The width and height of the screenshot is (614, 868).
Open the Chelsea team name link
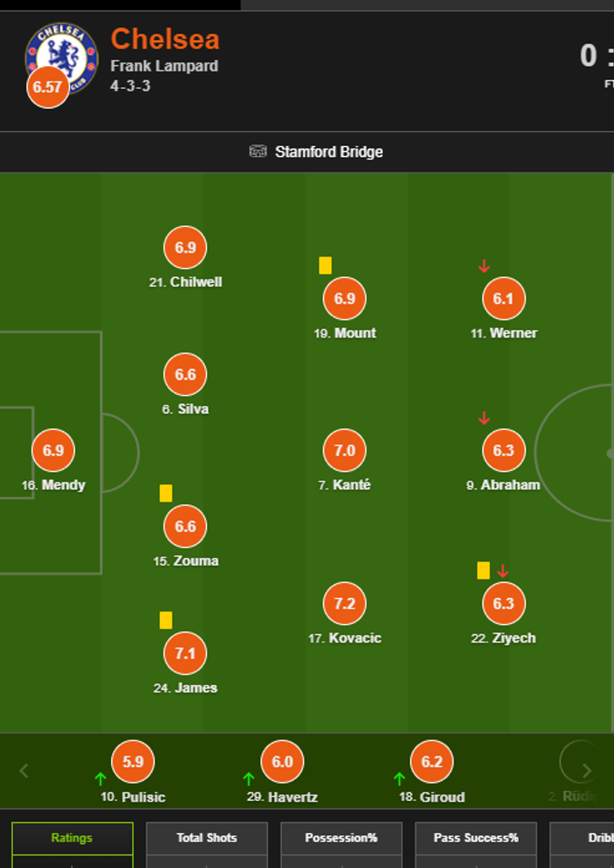(x=165, y=39)
